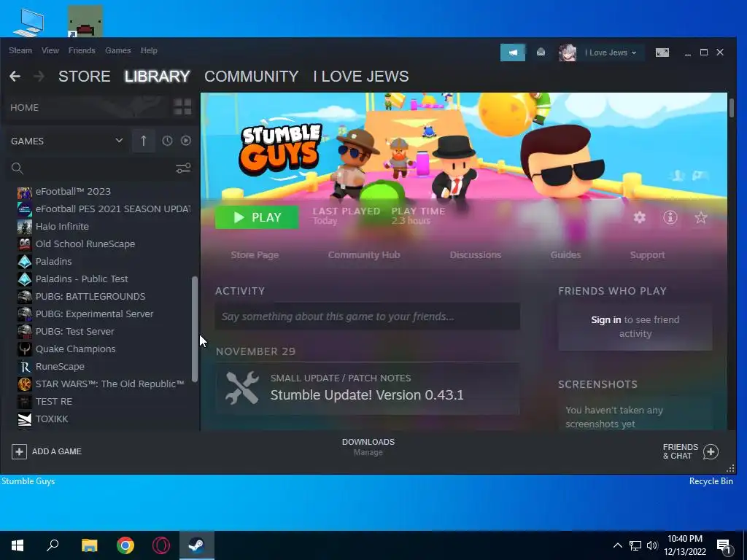The image size is (747, 560).
Task: Go to the LIBRARY tab
Action: (x=158, y=76)
